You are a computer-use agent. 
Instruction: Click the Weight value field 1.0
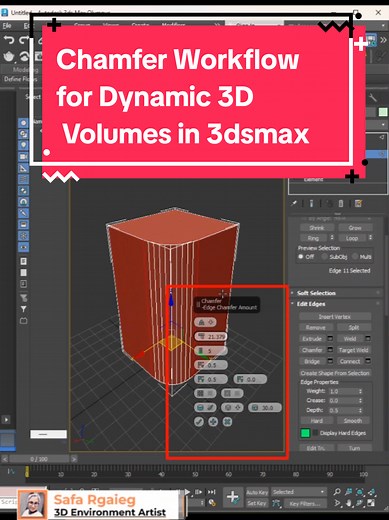pos(343,391)
